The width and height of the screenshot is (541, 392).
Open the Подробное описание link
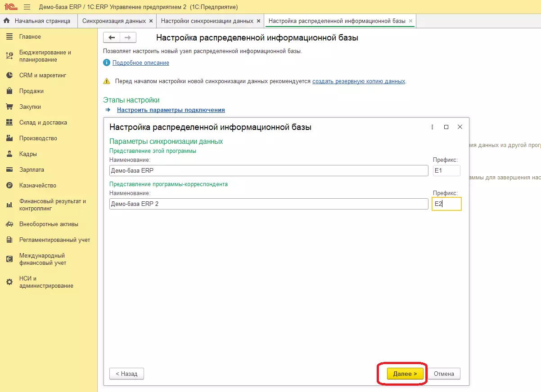[140, 63]
